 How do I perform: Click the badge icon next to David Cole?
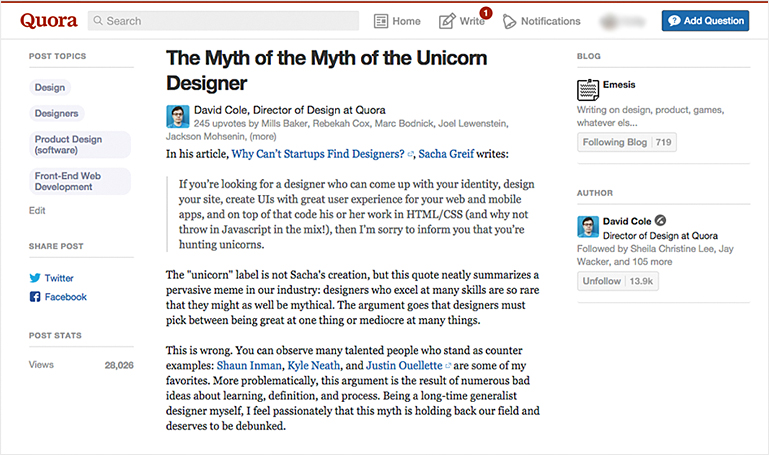pyautogui.click(x=661, y=221)
